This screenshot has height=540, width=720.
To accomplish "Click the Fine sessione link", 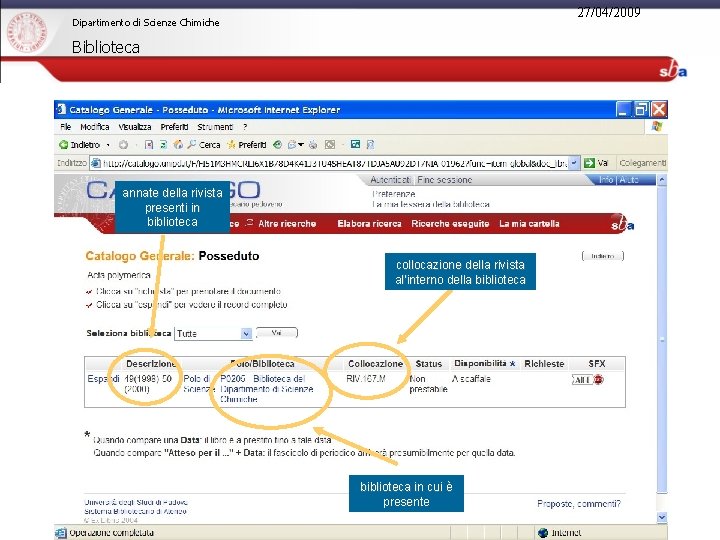I will [444, 180].
